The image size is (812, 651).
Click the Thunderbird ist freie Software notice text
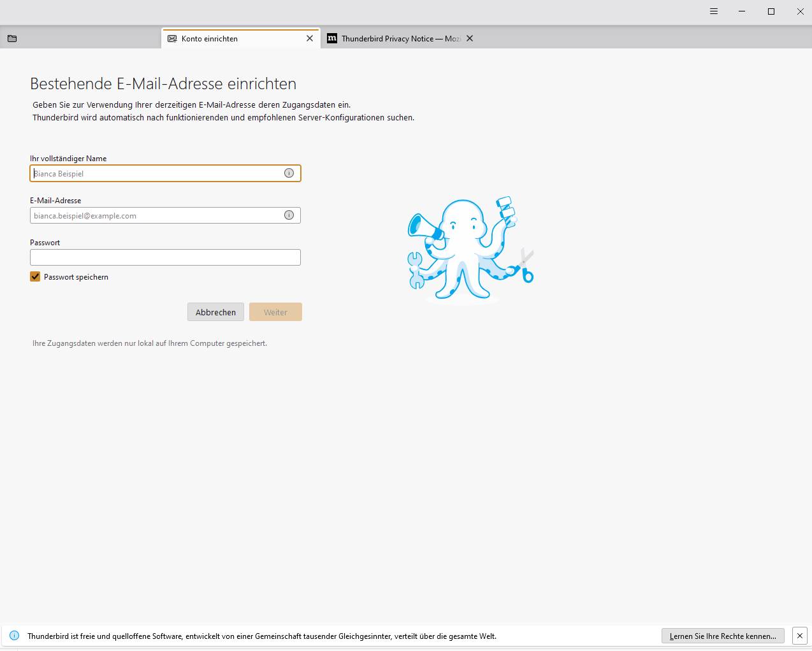click(262, 636)
